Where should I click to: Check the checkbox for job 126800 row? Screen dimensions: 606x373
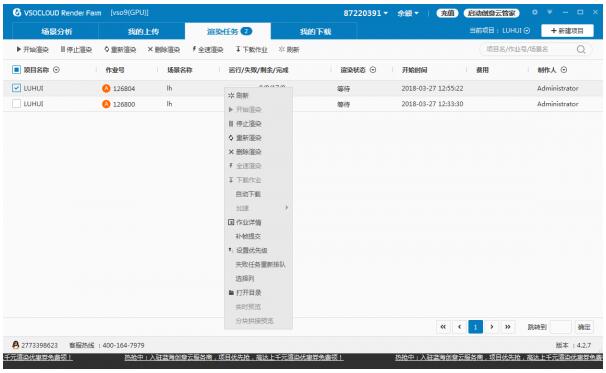tap(16, 104)
